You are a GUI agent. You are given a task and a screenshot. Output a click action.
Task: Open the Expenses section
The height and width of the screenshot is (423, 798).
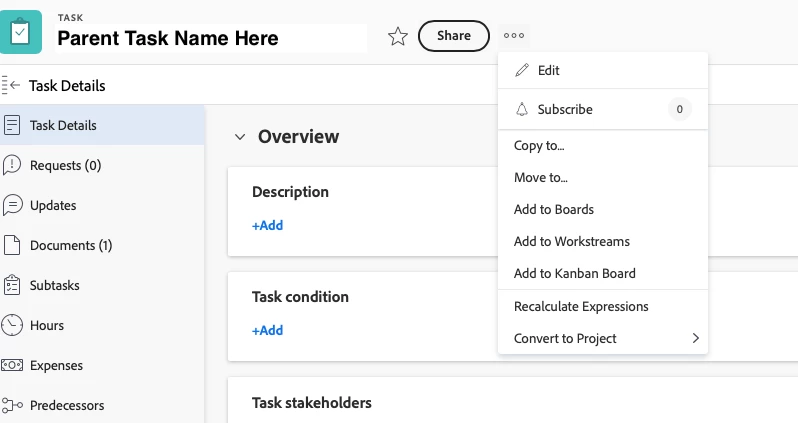[x=56, y=365]
